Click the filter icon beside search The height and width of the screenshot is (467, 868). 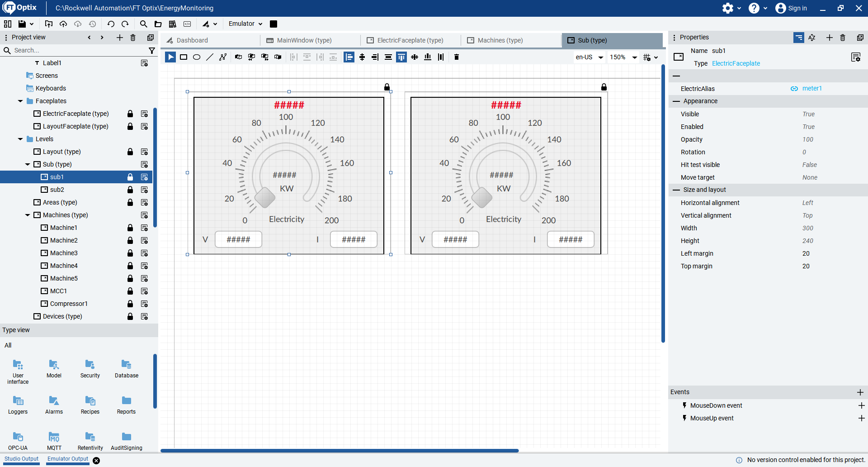pos(152,51)
